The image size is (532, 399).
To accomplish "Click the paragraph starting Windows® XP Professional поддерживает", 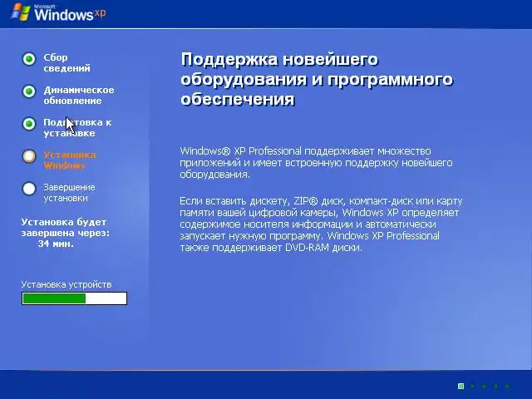I will tap(316, 163).
